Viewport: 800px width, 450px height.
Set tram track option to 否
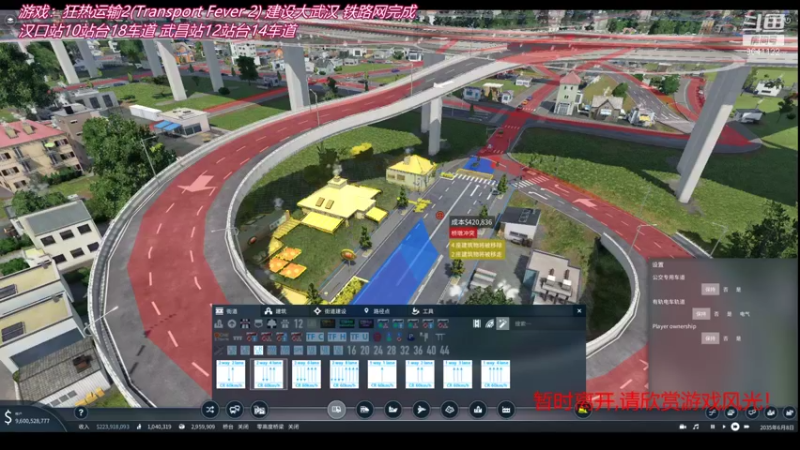716,314
